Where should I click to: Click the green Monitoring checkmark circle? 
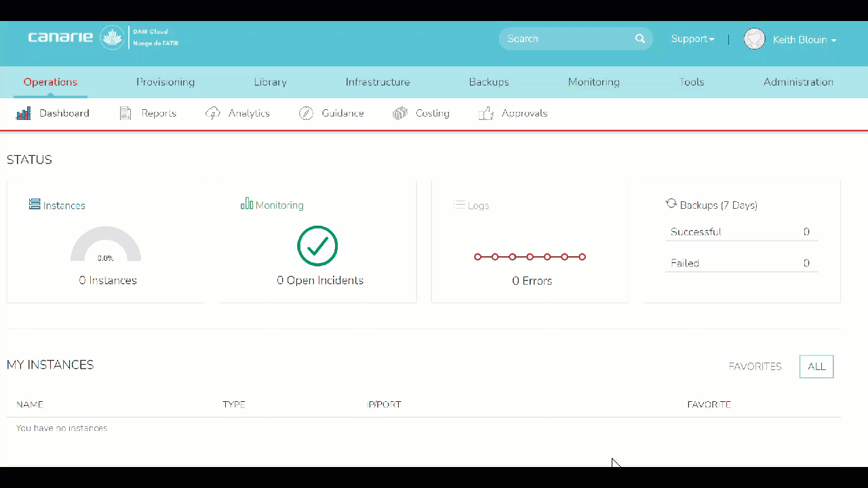317,246
